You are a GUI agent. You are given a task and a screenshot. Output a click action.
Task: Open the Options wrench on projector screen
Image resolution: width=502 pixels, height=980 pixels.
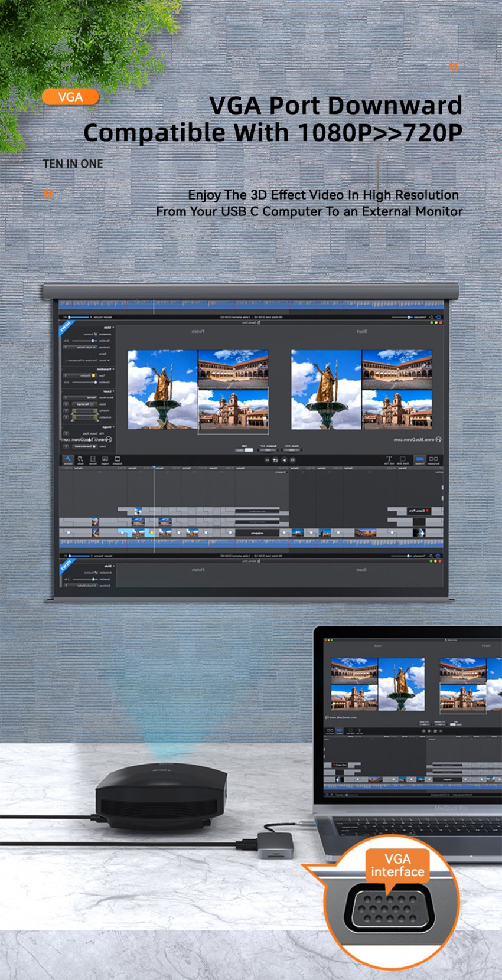(68, 460)
